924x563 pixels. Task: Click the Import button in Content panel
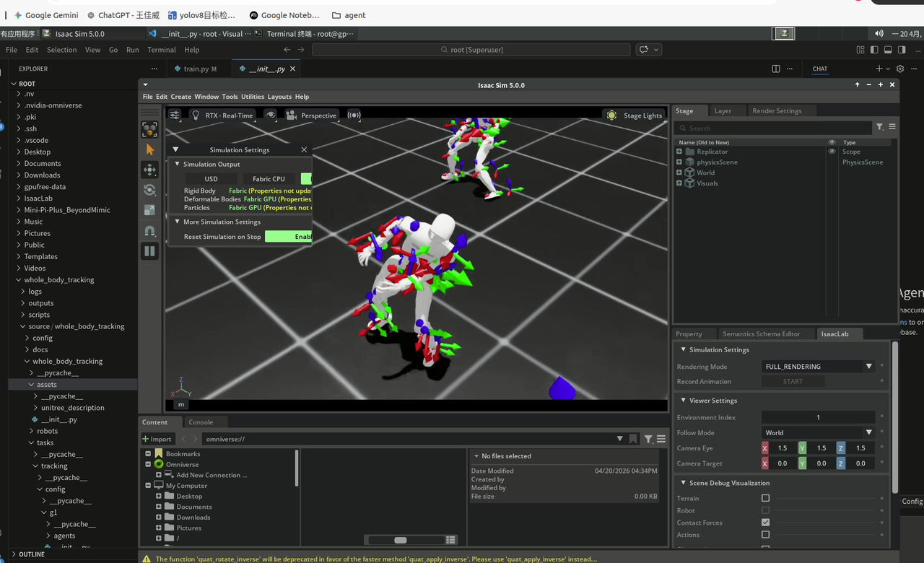[157, 439]
